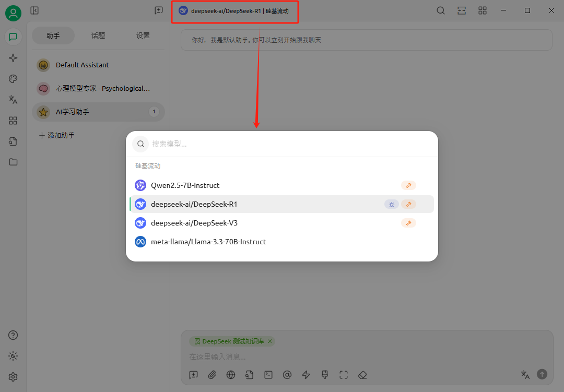Open the user avatar profile

(13, 13)
